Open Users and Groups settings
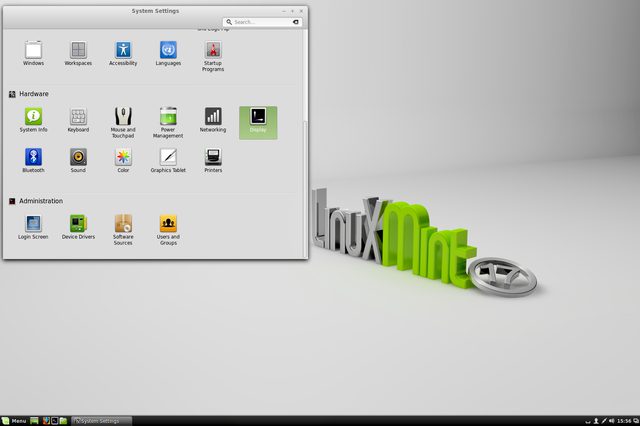This screenshot has height=426, width=640. pyautogui.click(x=168, y=226)
